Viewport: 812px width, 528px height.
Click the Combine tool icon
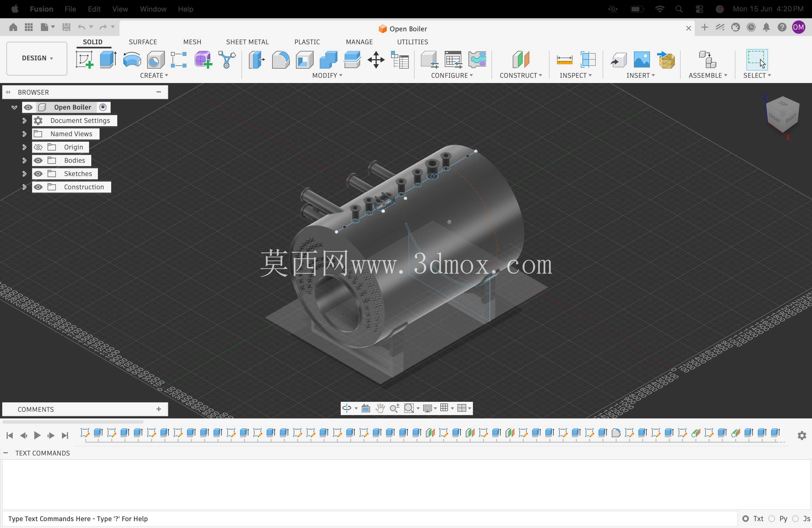(x=329, y=60)
